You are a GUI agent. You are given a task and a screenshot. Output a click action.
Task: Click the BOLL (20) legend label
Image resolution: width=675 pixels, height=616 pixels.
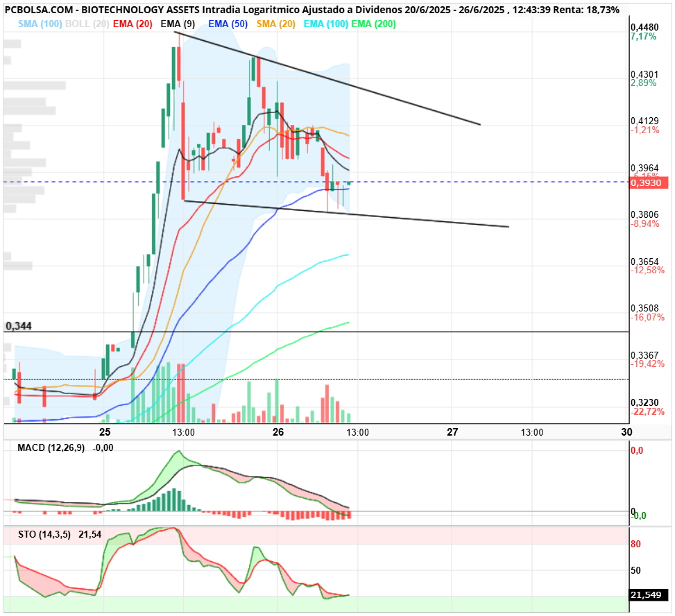87,24
